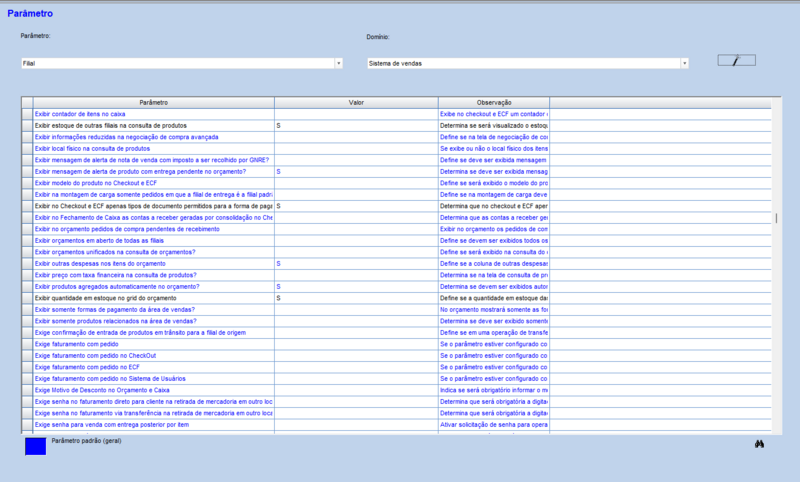Click the 'S' value for alerta de produto com entrega pendente
Screen dimensions: 800x482
click(x=279, y=171)
